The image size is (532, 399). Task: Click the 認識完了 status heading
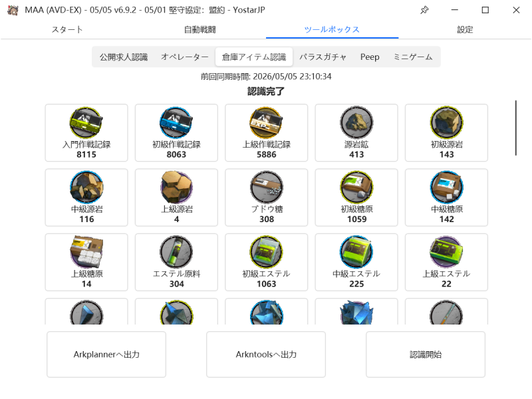[x=266, y=91]
